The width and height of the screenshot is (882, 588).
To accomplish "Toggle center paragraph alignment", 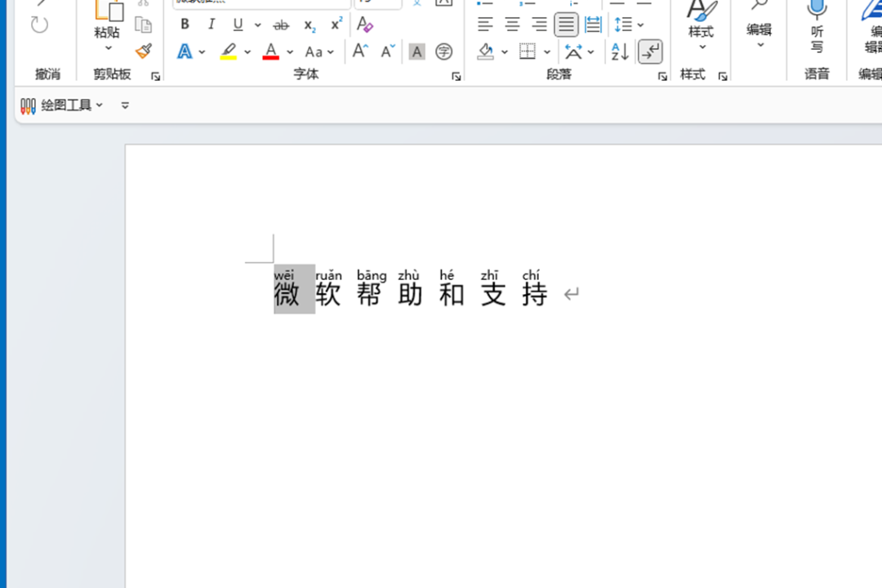I will point(511,23).
